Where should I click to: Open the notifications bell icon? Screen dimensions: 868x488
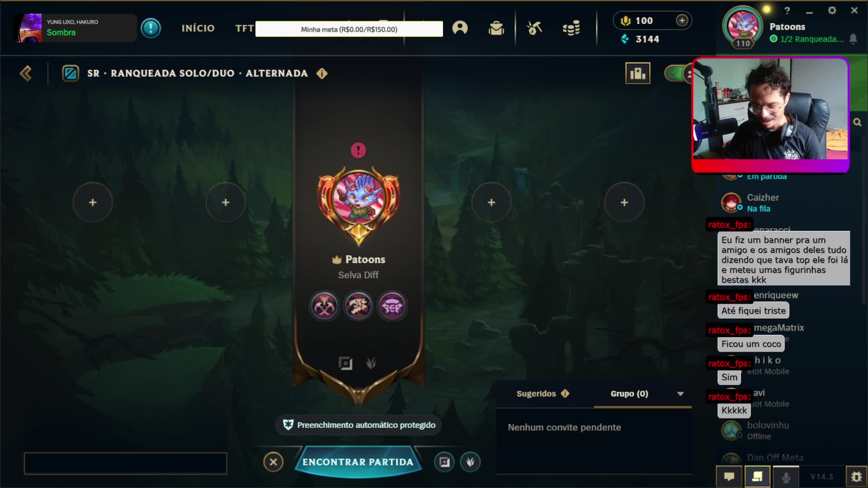[853, 39]
